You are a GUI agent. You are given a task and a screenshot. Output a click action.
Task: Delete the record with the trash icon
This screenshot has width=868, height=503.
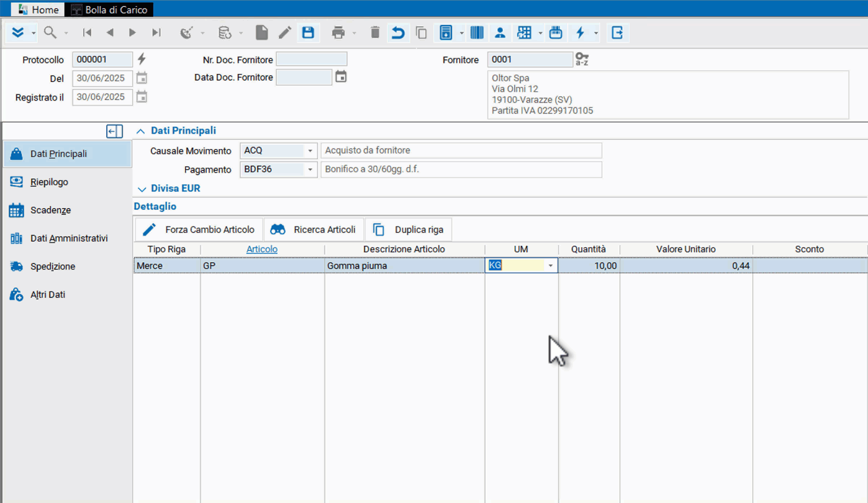click(x=375, y=33)
